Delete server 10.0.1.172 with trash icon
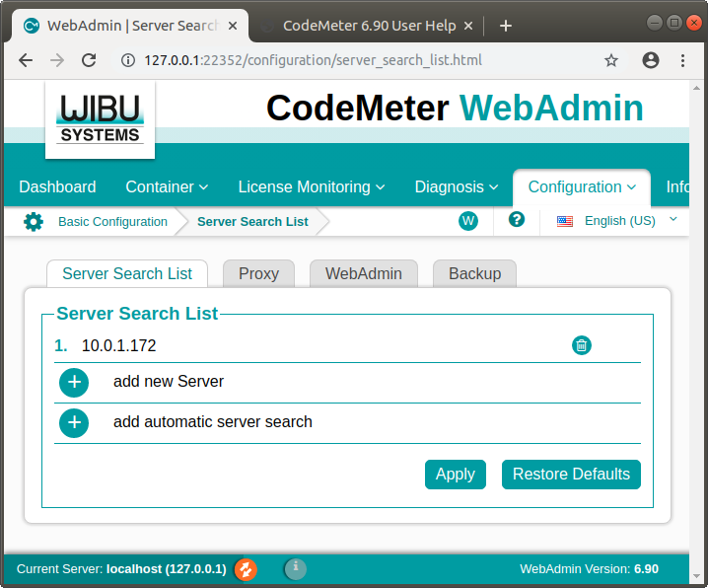Image resolution: width=708 pixels, height=588 pixels. (582, 345)
